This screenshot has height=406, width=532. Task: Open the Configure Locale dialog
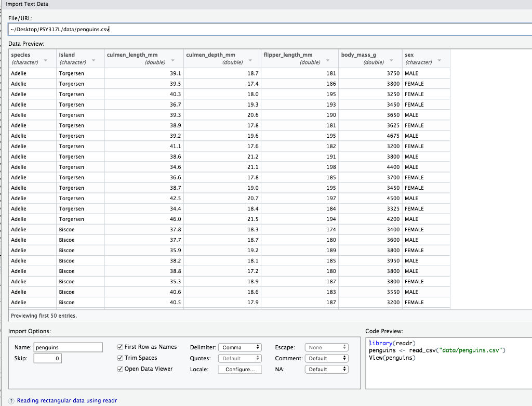coord(240,369)
